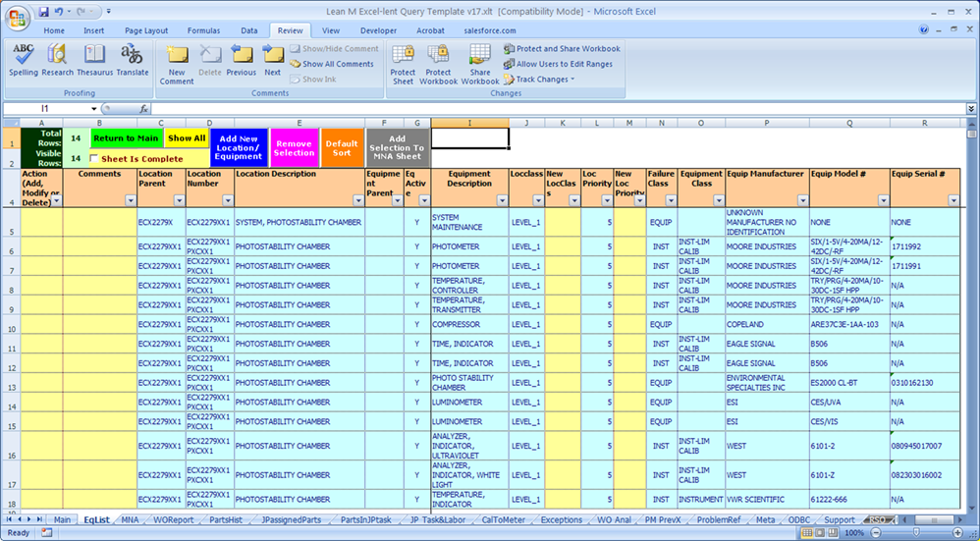Click Allow Users to Edit Ranges
The width and height of the screenshot is (980, 541).
coord(558,64)
